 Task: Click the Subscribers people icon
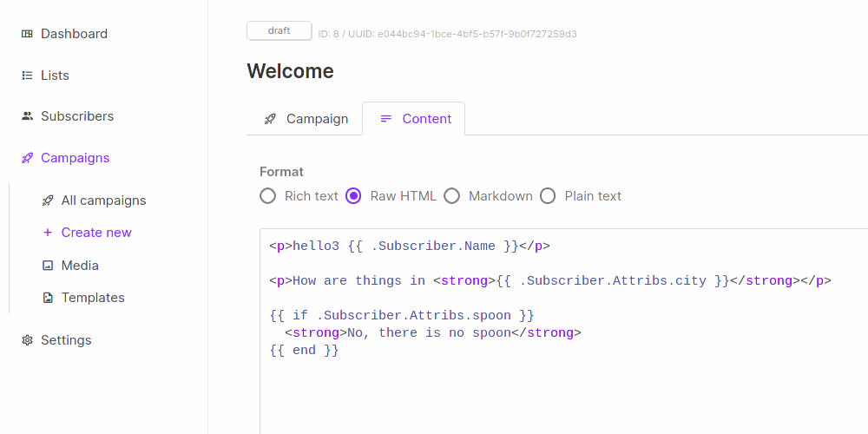(x=27, y=116)
